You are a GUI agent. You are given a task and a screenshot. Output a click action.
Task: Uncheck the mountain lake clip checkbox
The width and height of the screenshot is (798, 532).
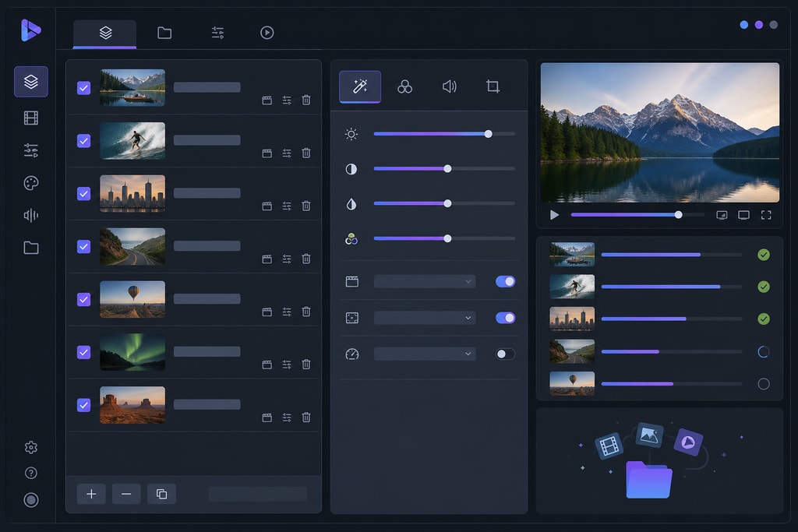pos(84,88)
